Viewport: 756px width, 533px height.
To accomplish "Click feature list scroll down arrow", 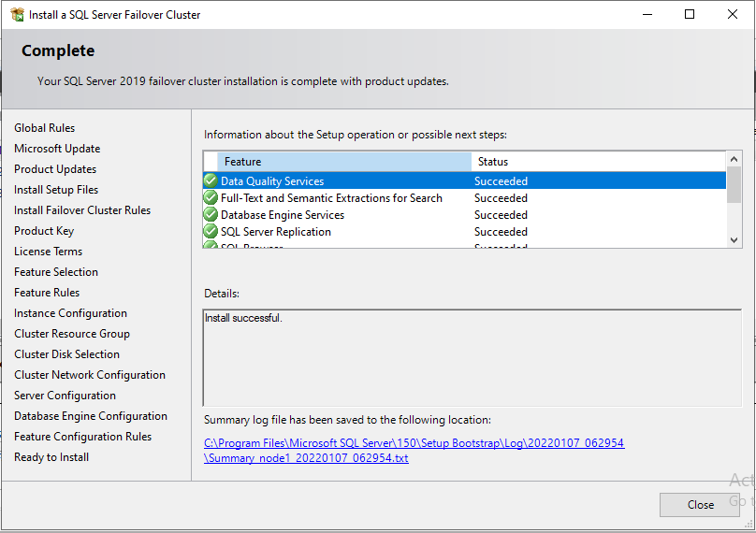I will (x=734, y=240).
